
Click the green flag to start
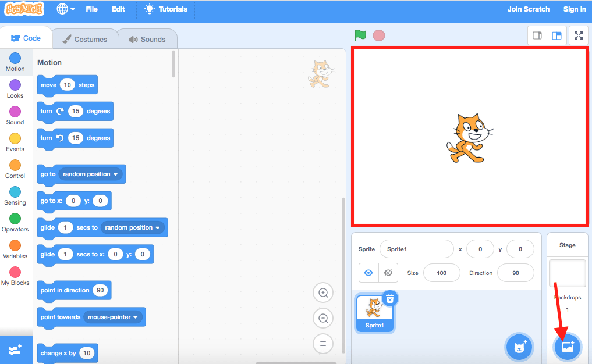(x=360, y=35)
